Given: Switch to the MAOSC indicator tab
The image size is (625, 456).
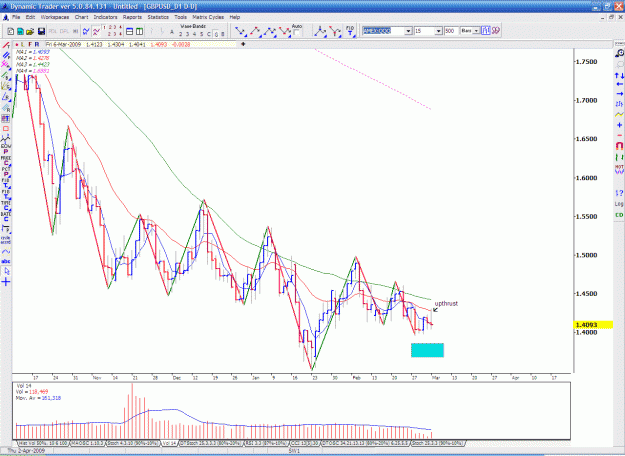Looking at the screenshot, I should (x=87, y=443).
